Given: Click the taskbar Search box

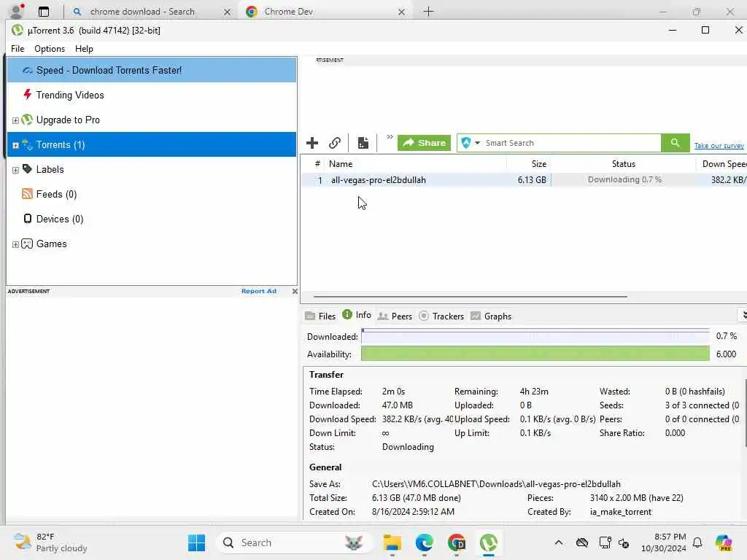Looking at the screenshot, I should pos(294,542).
